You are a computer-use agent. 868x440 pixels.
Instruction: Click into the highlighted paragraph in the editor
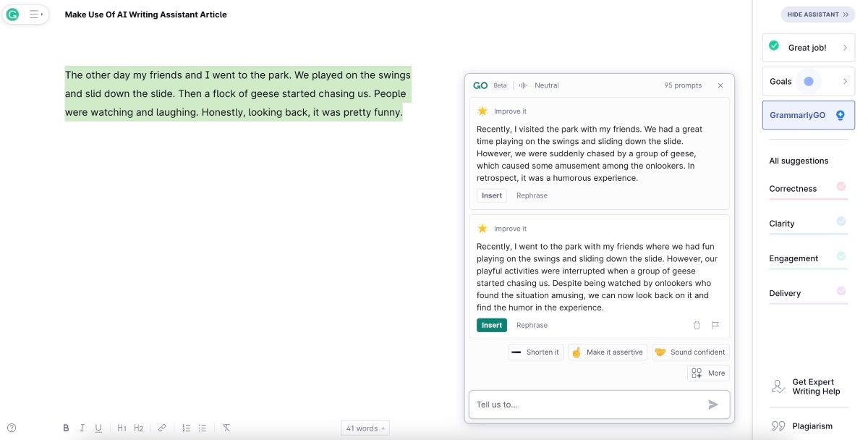click(238, 94)
